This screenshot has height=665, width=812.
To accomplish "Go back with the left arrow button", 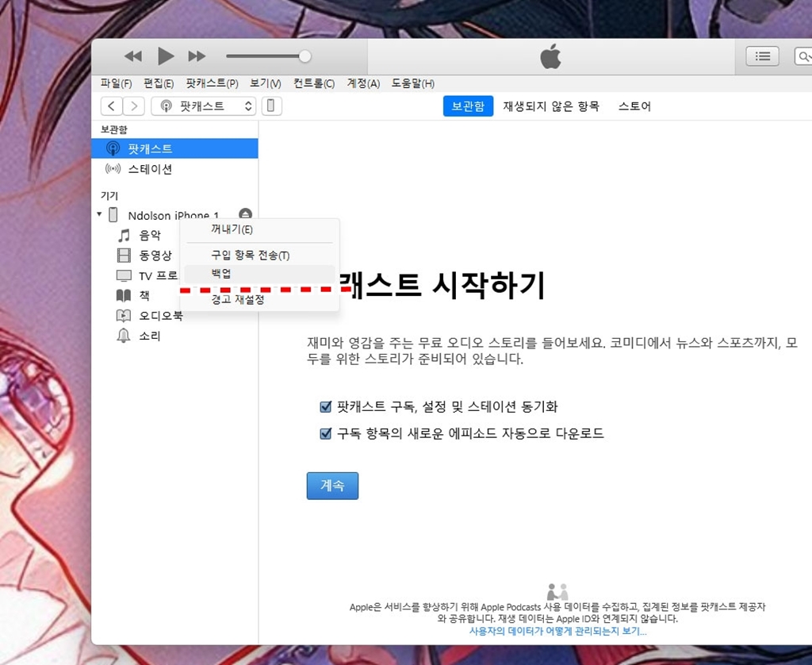I will tap(111, 106).
